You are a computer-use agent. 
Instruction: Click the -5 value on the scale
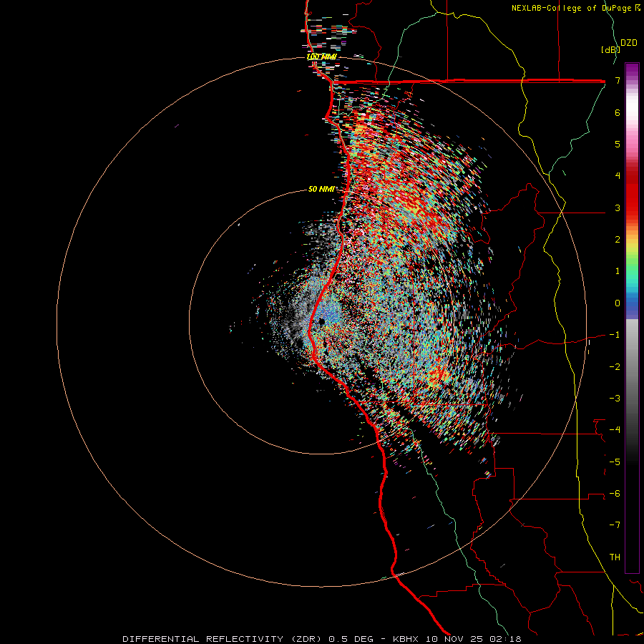tap(615, 462)
